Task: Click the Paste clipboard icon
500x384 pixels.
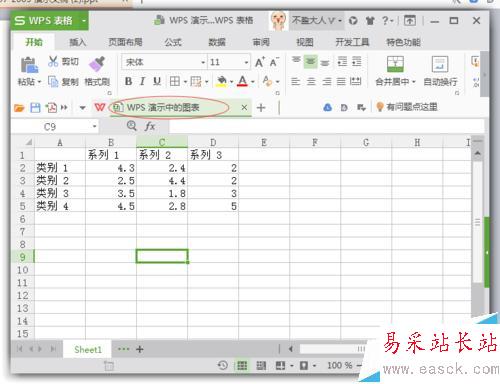Action: (29, 65)
